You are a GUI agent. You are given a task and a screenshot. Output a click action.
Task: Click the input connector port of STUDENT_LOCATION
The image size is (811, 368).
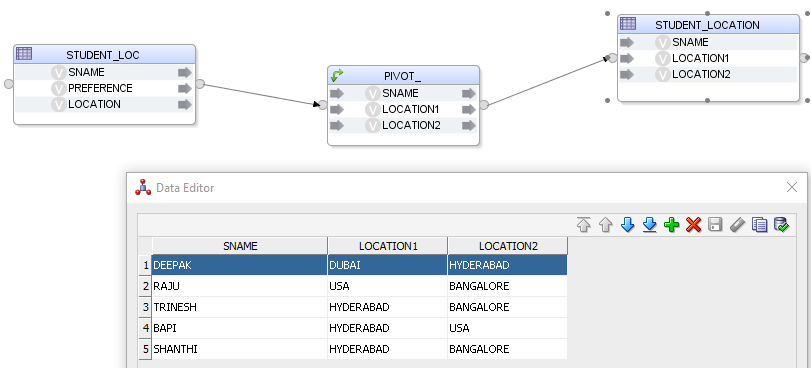(613, 58)
